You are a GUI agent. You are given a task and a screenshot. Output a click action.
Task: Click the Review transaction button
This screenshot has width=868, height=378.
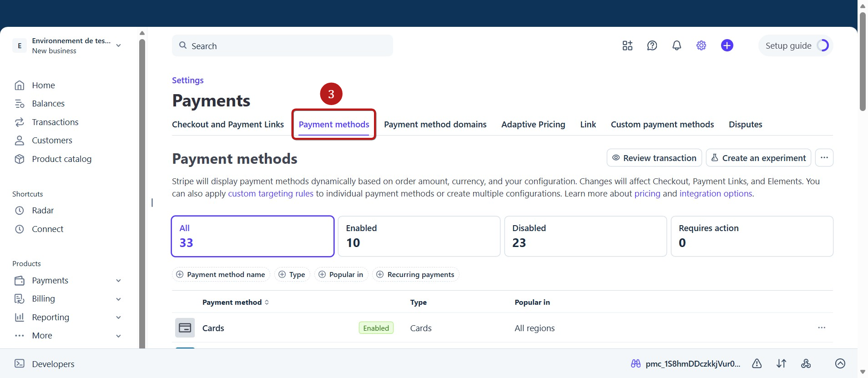(x=654, y=158)
